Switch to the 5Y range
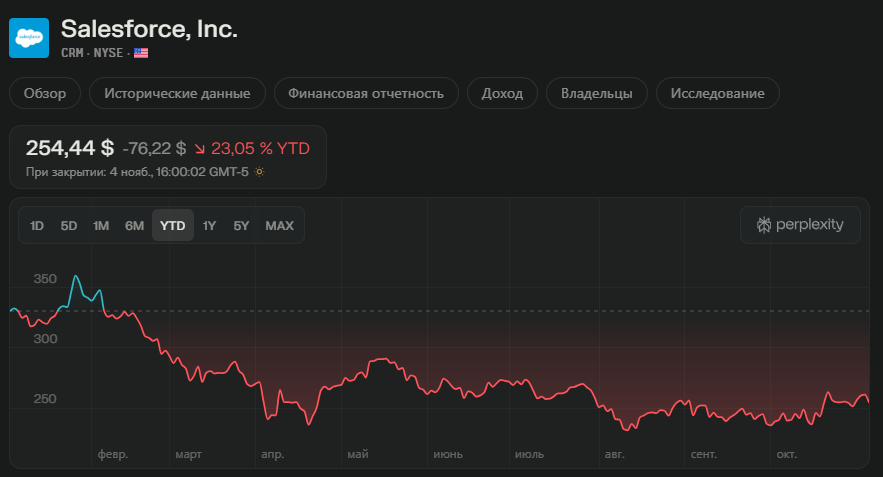The width and height of the screenshot is (883, 477). 241,226
